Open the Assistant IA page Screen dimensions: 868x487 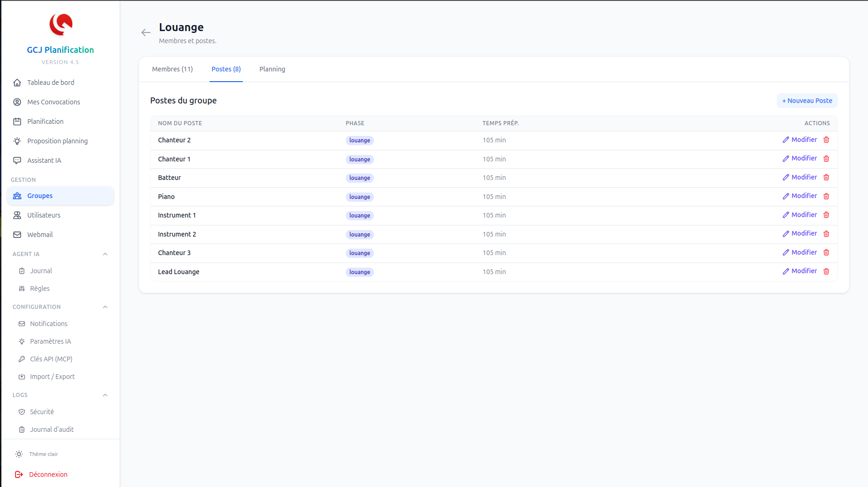pyautogui.click(x=44, y=160)
